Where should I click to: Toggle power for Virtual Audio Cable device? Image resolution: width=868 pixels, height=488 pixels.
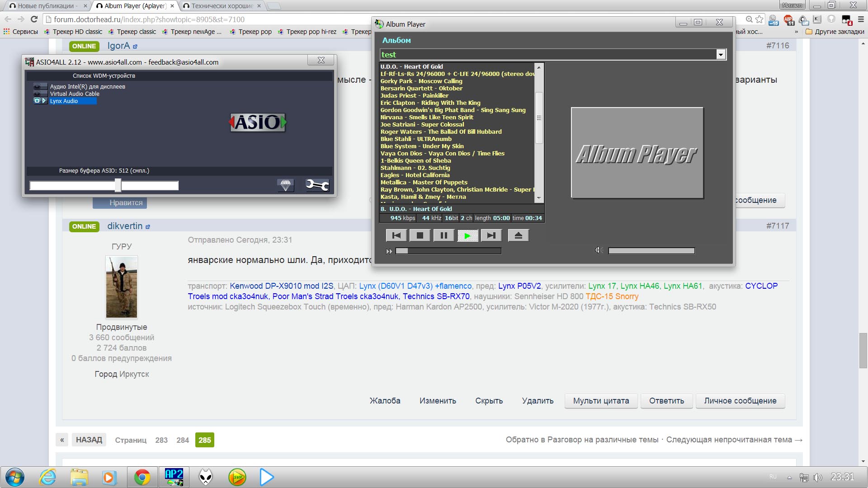37,94
